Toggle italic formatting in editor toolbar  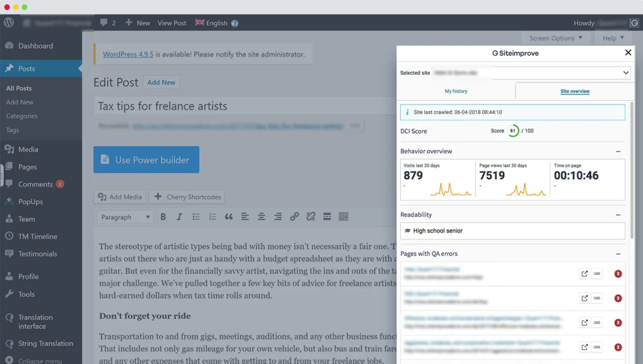(179, 217)
